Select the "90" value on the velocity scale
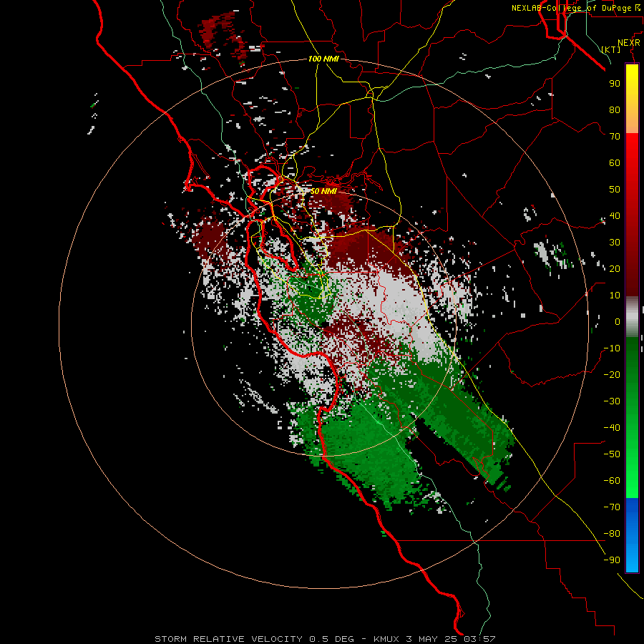Viewport: 644px width, 644px height. (615, 84)
